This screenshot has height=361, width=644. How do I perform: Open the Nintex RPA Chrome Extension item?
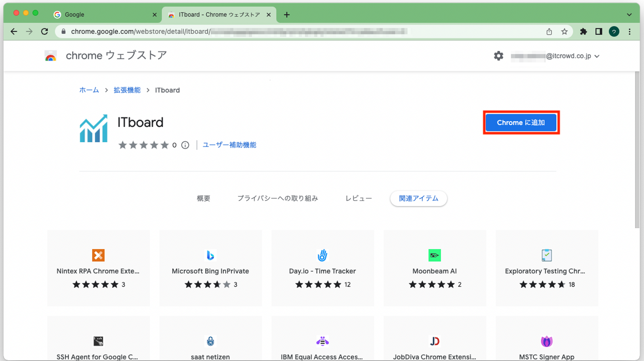pyautogui.click(x=98, y=268)
